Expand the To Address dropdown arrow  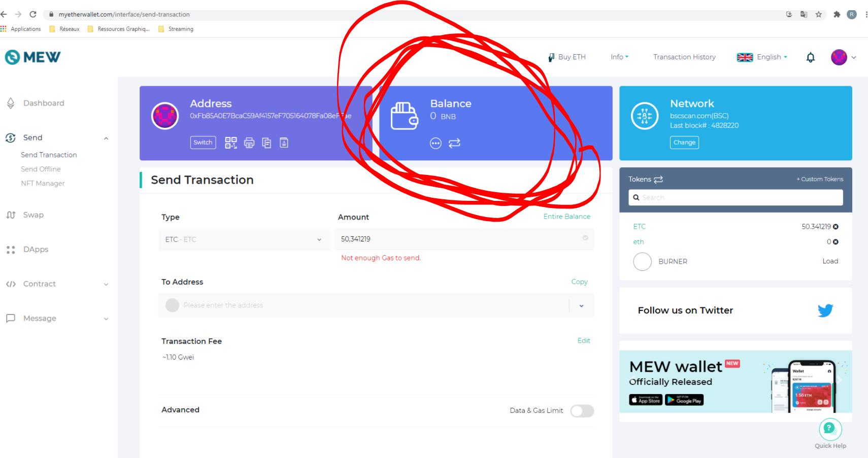[x=581, y=306]
